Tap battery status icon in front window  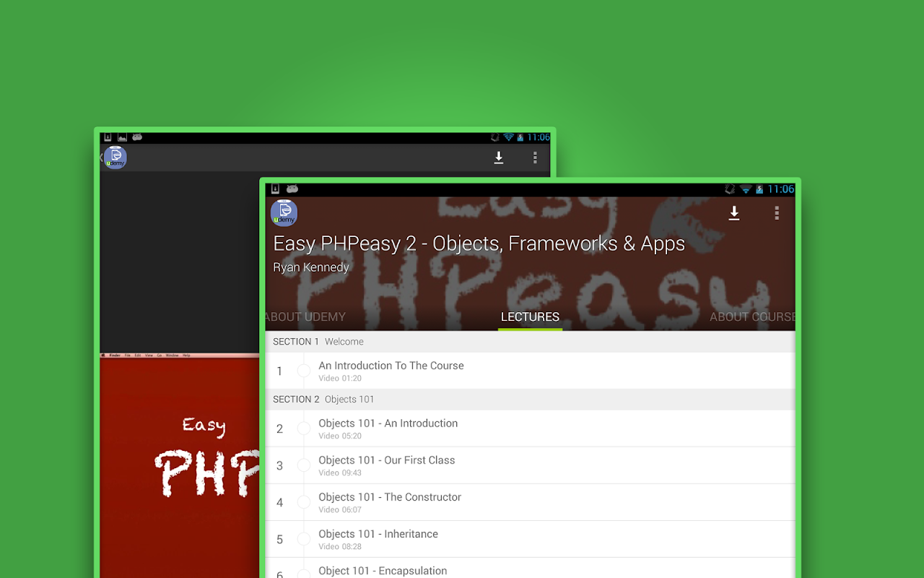(x=759, y=189)
